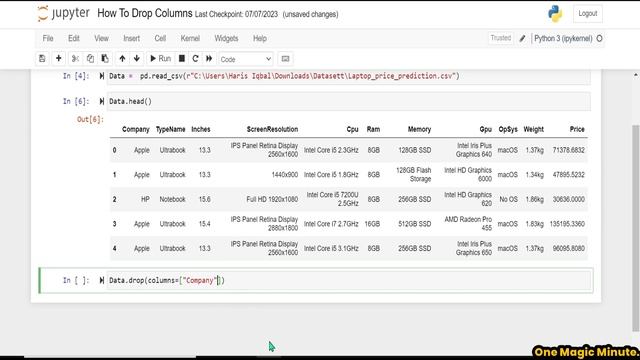640x360 pixels.
Task: Click the 128GB Flash Storage cell
Action: click(413, 175)
